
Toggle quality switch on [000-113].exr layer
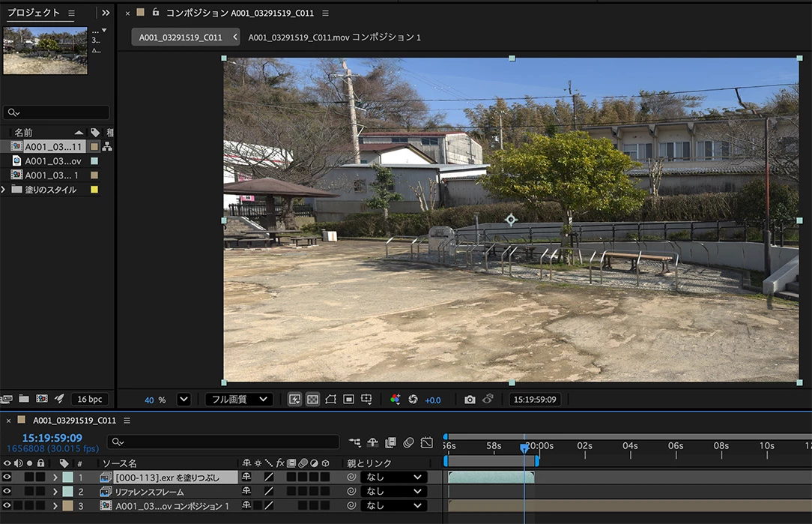tap(269, 477)
